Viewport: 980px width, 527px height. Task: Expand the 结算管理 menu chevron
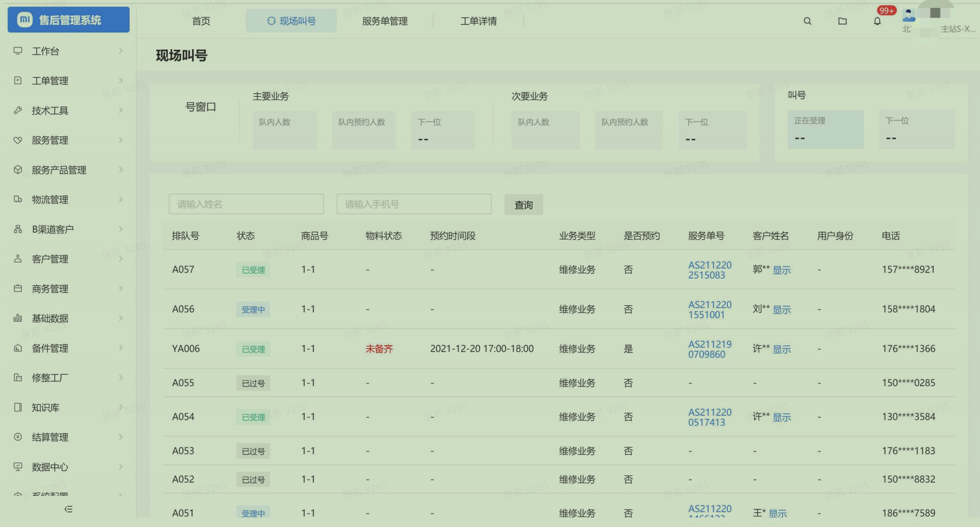click(121, 437)
